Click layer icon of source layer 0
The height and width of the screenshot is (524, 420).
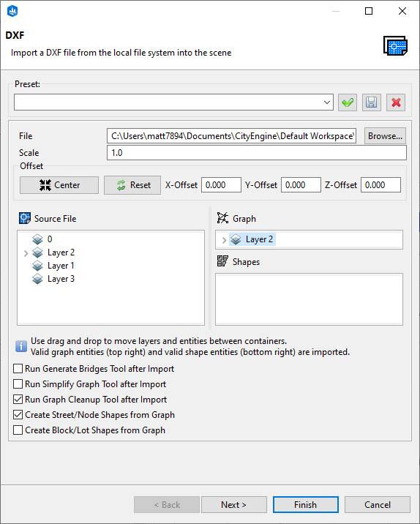37,239
